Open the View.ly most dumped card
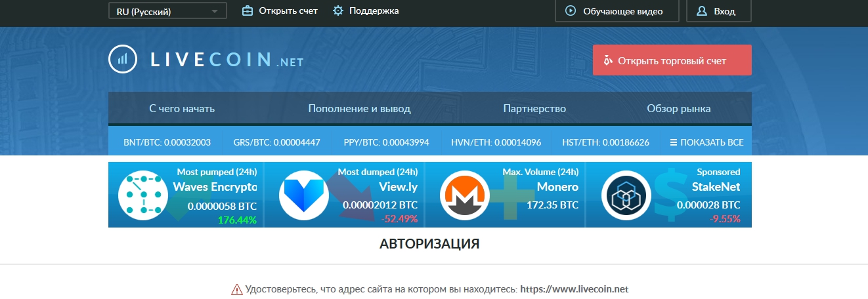Screen dimensions: 868x299 pos(345,195)
